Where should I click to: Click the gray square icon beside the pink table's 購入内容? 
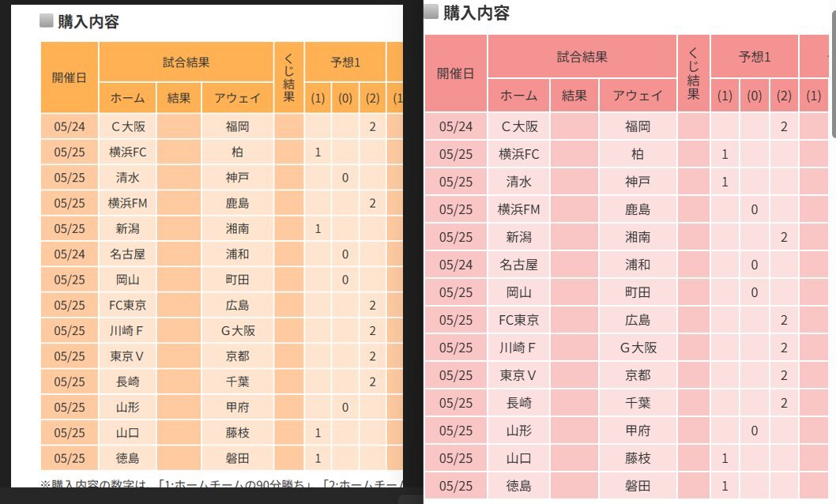pyautogui.click(x=431, y=11)
